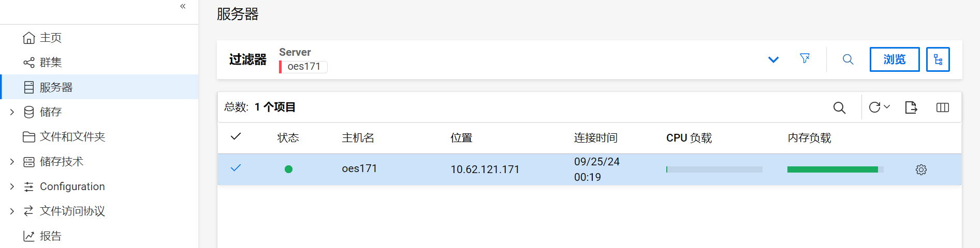980x248 pixels.
Task: Open the column chooser icon
Action: pyautogui.click(x=942, y=107)
